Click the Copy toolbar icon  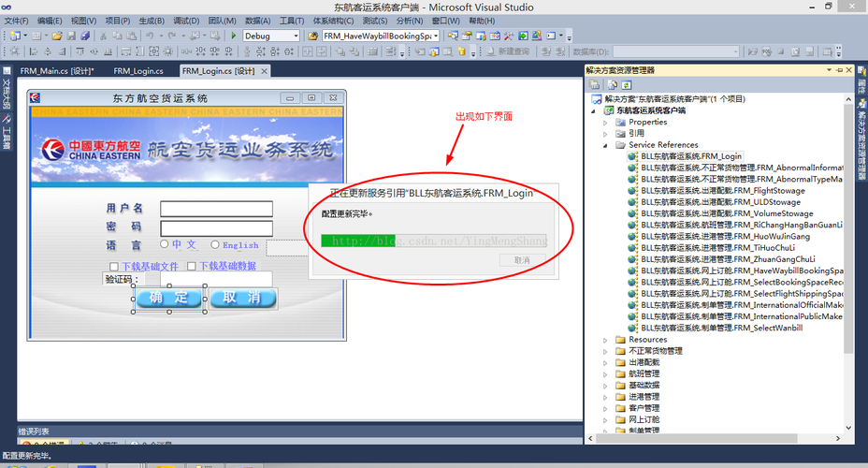pyautogui.click(x=117, y=36)
